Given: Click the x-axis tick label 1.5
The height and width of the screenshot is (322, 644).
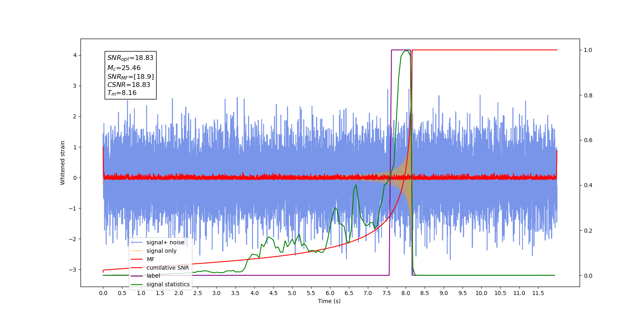Looking at the screenshot, I should (x=160, y=293).
